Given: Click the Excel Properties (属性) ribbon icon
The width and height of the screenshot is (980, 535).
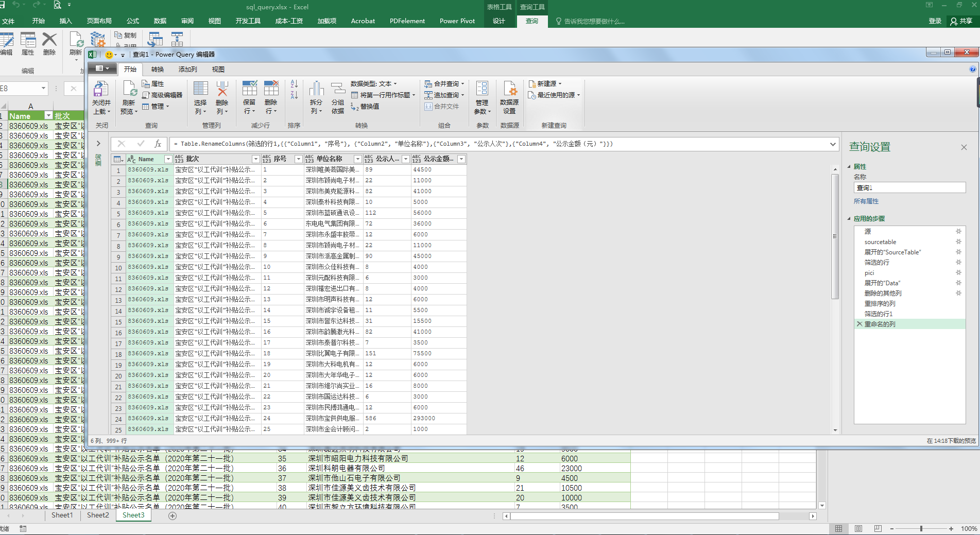Looking at the screenshot, I should (28, 40).
